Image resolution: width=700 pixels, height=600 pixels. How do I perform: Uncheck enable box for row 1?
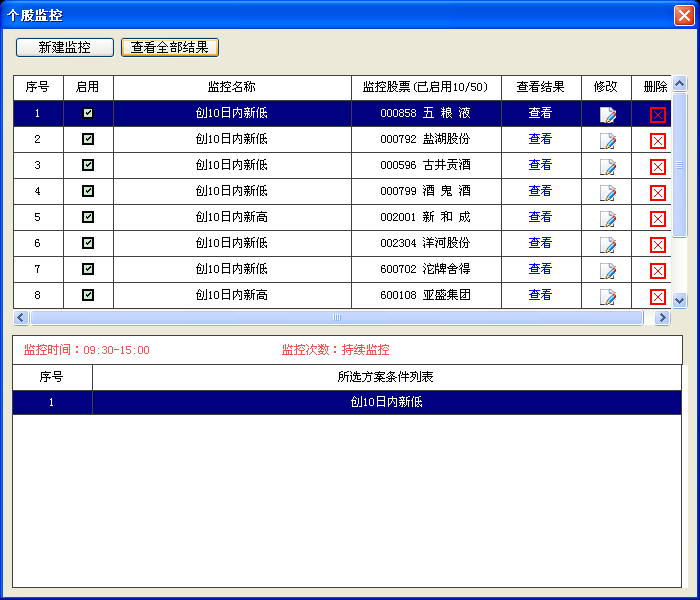click(88, 113)
